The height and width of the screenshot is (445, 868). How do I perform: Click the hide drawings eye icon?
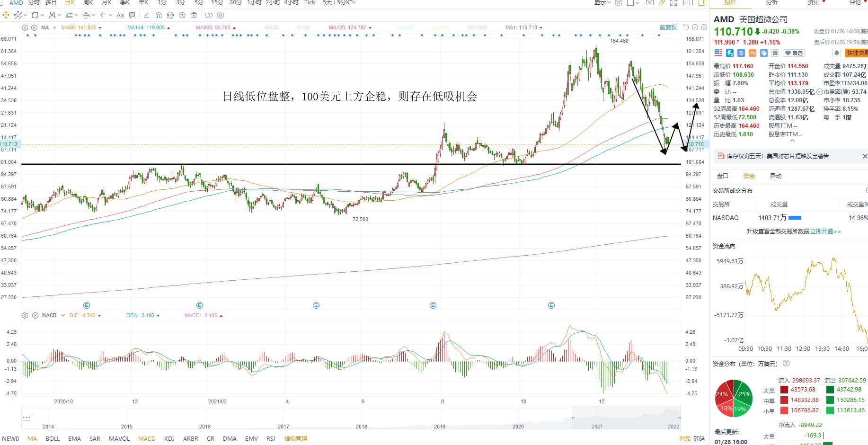coord(182,15)
